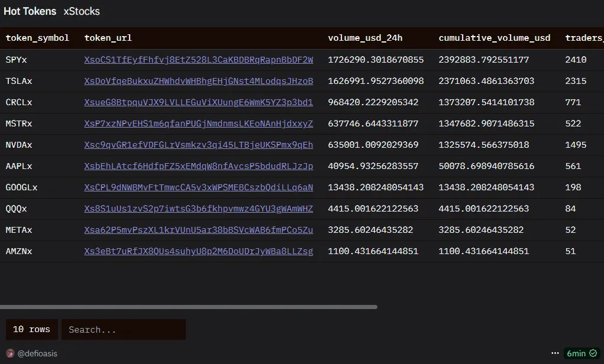Select the xStocks subtitle label
604x364 pixels.
tap(81, 11)
